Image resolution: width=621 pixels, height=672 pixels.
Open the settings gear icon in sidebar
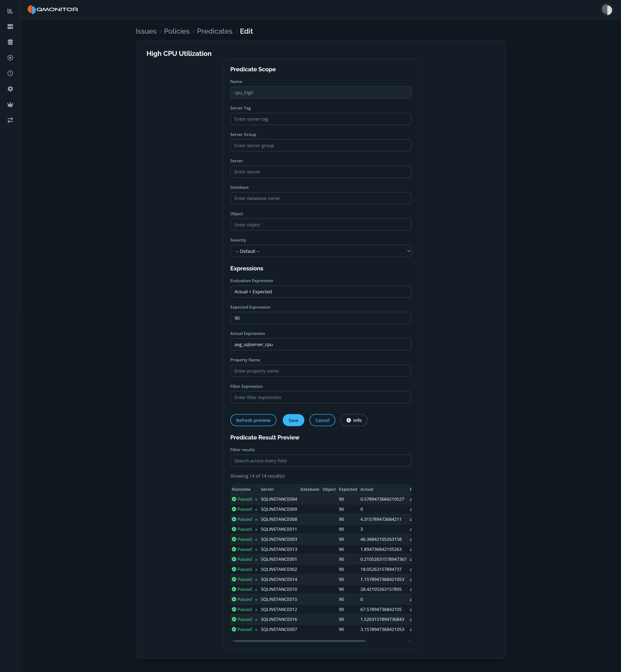click(x=10, y=89)
